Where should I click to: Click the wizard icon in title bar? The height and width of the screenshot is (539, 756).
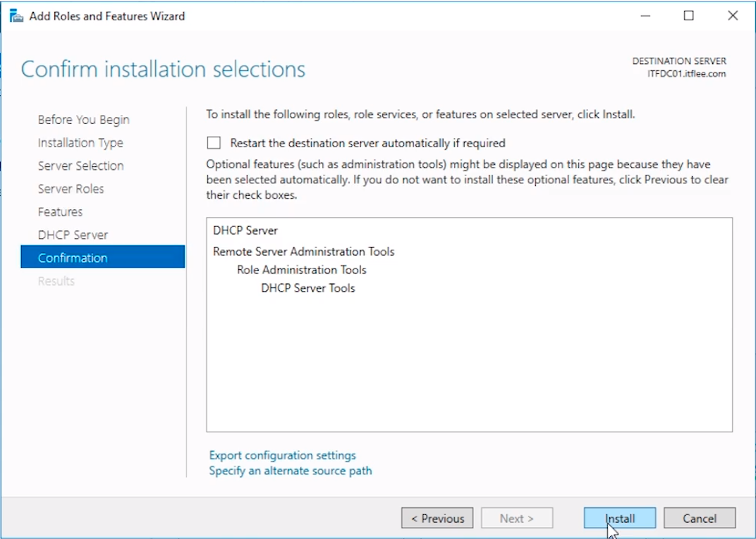[16, 16]
